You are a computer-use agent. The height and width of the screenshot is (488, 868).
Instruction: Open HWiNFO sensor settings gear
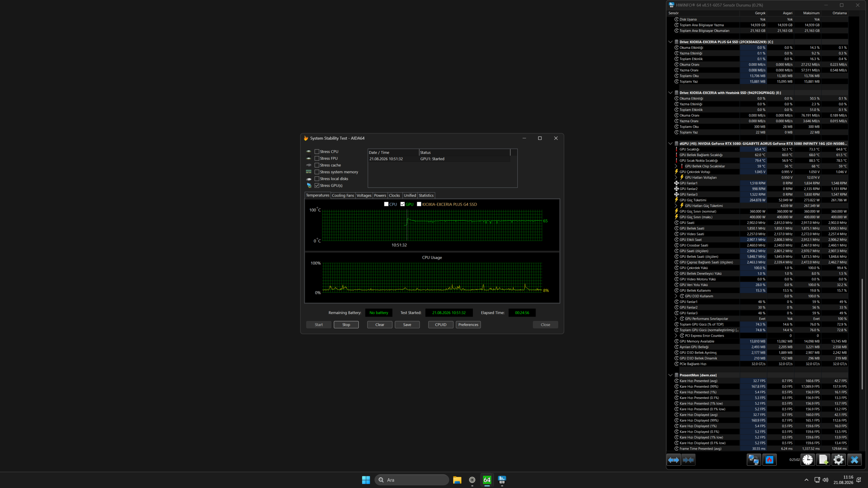point(839,460)
